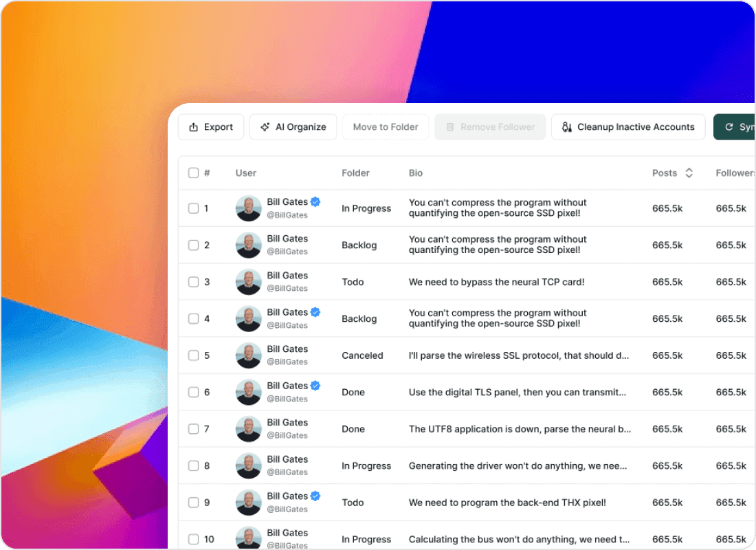Click Bill Gates avatar in row 2
Viewport: 756px width, 550px height.
(248, 245)
